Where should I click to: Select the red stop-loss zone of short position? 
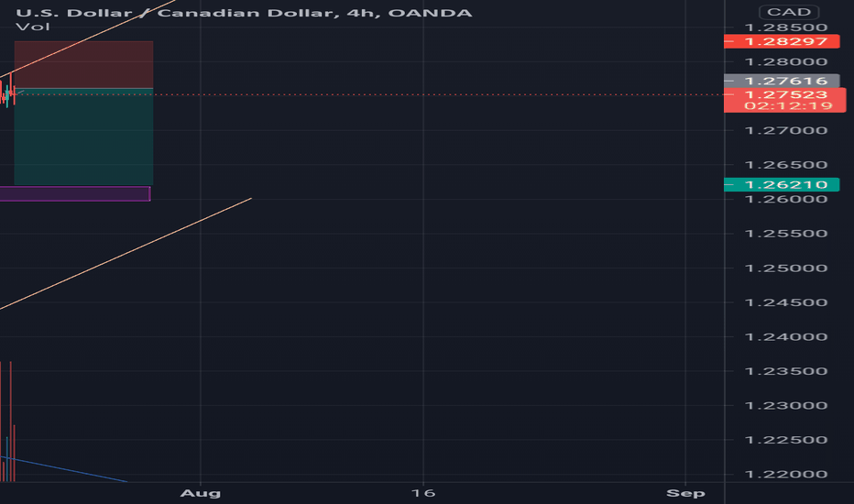(84, 64)
